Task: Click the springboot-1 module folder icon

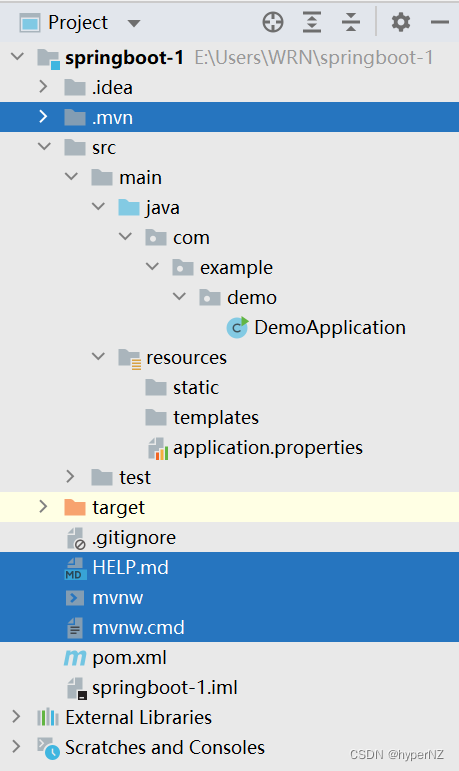Action: 48,59
